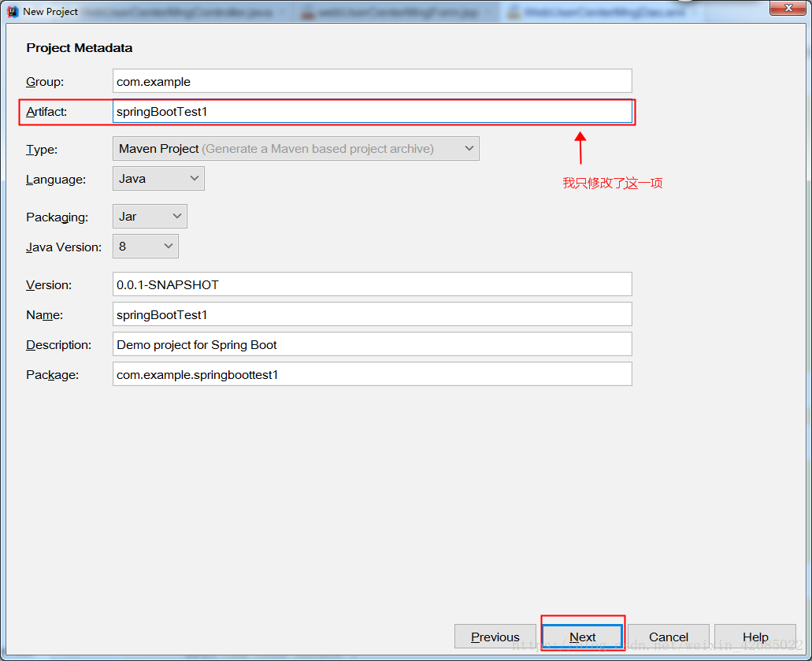812x661 pixels.
Task: Click the Project Metadata heading
Action: point(80,48)
